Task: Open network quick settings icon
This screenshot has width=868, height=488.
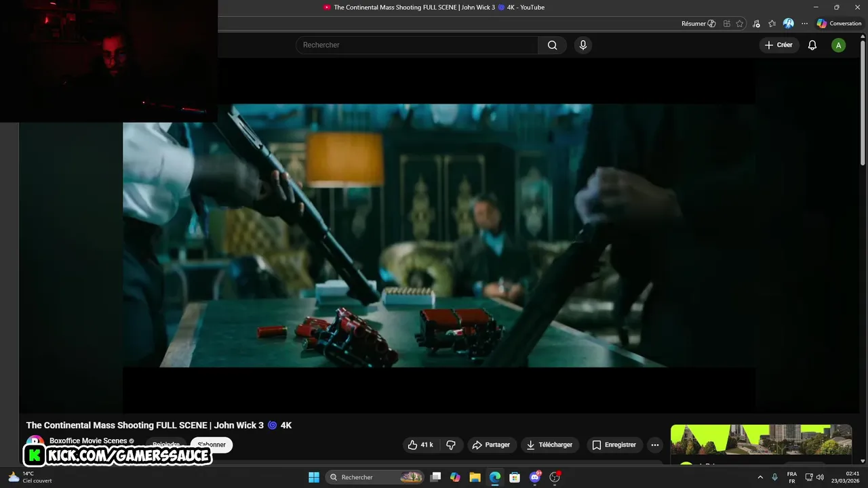Action: point(809,477)
